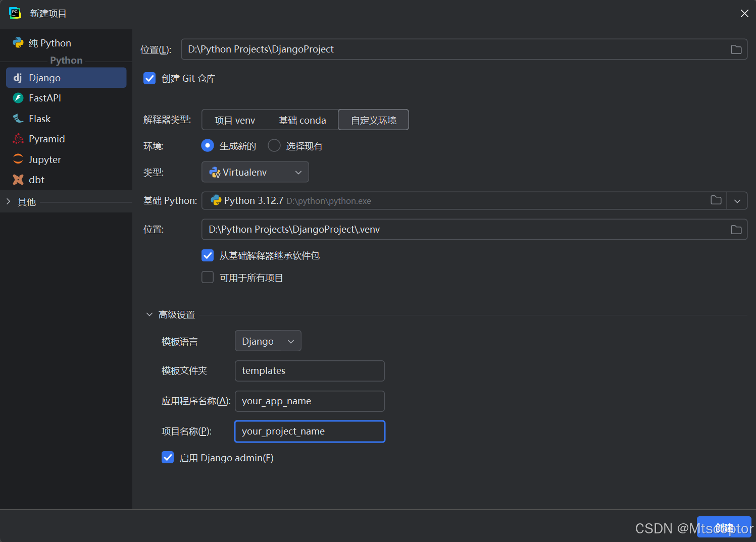This screenshot has height=542, width=756.
Task: Click the 项目名称 your_project_name field
Action: [310, 431]
